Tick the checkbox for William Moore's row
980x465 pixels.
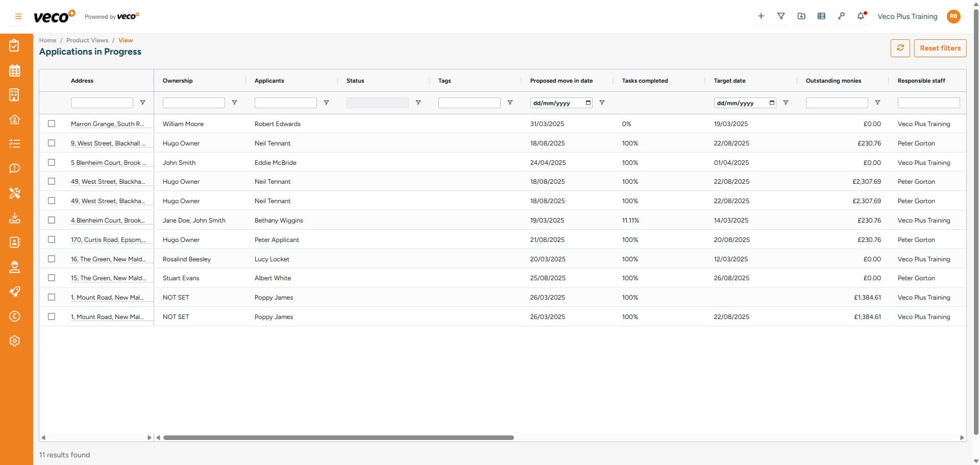(51, 123)
